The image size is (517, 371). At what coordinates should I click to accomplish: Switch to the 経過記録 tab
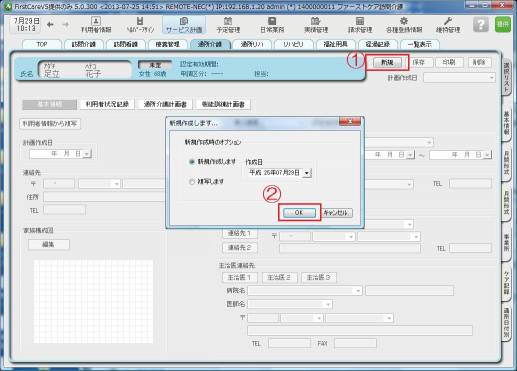pyautogui.click(x=378, y=44)
